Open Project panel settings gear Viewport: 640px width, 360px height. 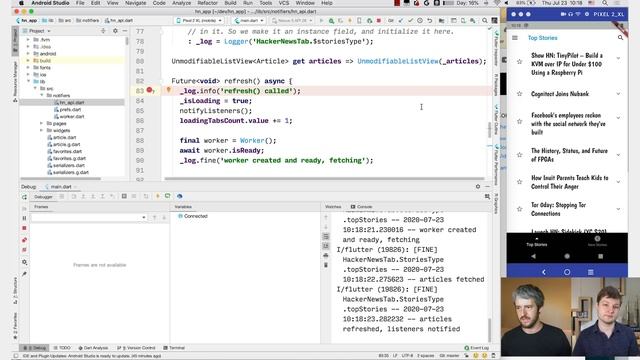point(115,31)
